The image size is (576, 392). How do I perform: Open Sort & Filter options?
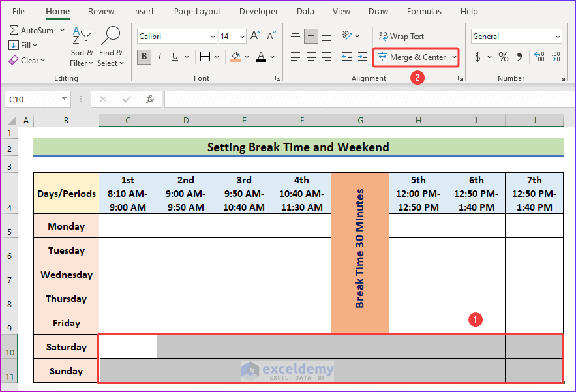[81, 46]
